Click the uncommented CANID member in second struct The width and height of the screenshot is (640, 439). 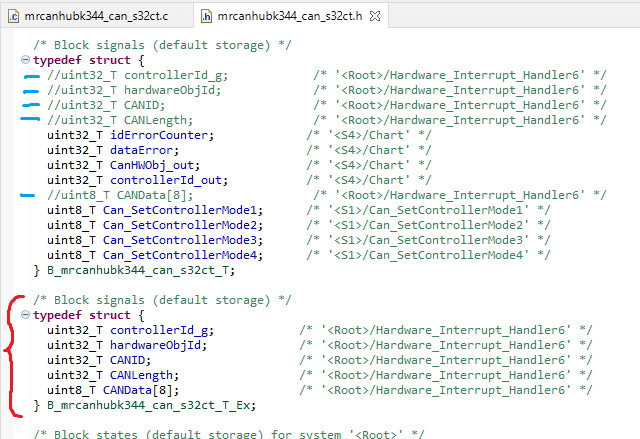click(x=128, y=361)
